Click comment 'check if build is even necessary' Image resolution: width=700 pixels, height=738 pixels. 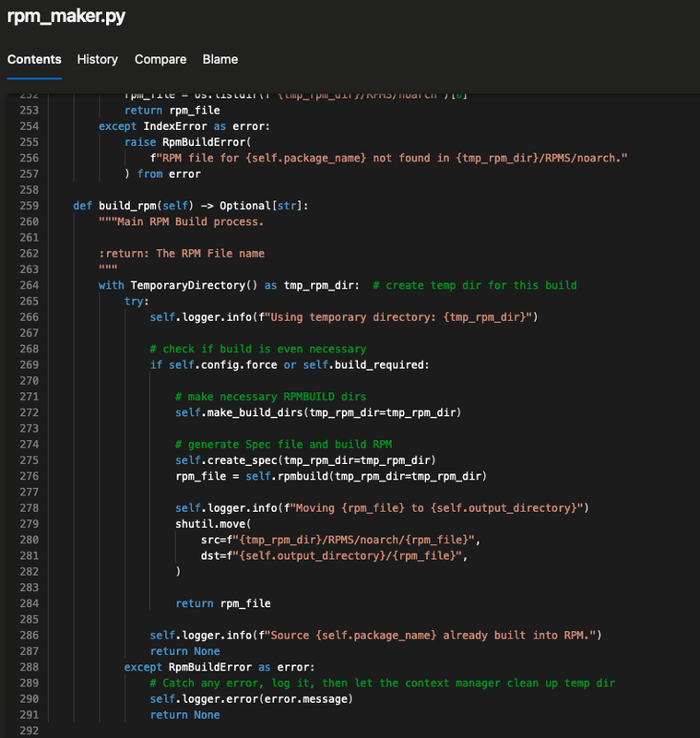[258, 350]
